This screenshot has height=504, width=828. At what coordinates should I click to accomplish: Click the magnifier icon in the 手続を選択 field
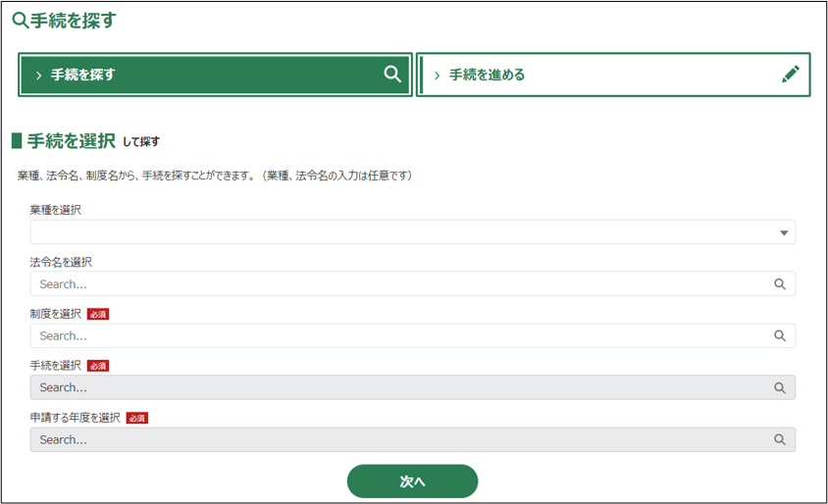(780, 388)
